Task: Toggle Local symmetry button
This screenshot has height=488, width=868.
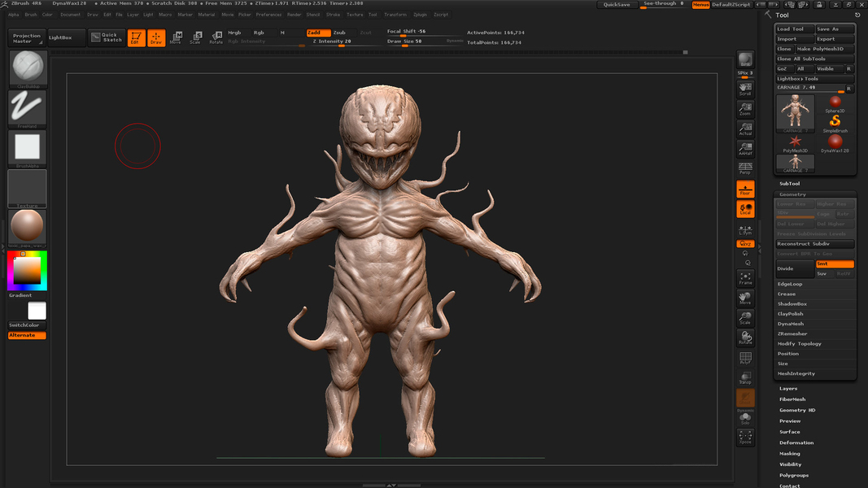Action: [745, 209]
